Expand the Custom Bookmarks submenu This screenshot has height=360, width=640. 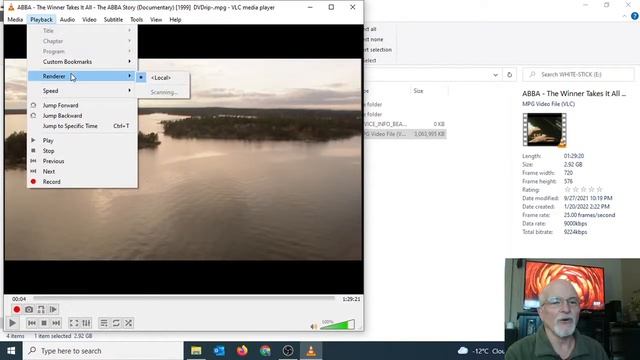pos(82,62)
